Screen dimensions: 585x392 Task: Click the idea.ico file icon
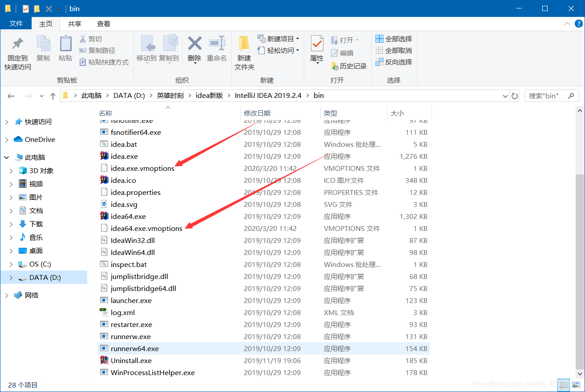pos(104,180)
